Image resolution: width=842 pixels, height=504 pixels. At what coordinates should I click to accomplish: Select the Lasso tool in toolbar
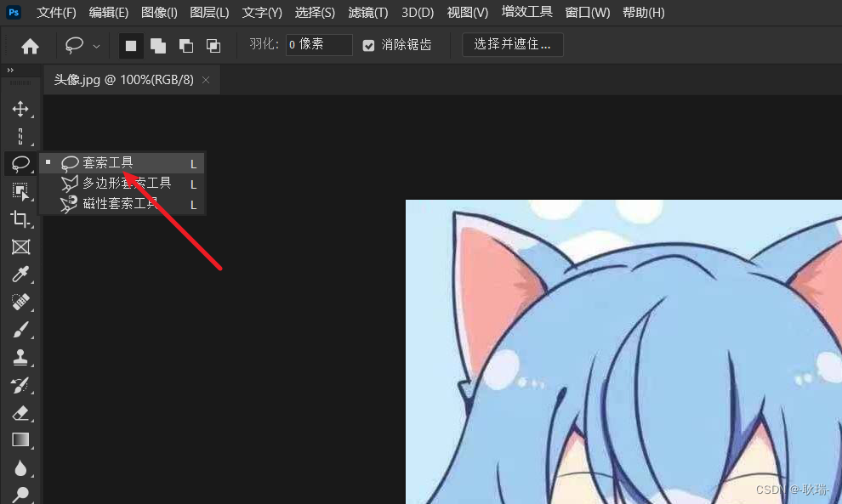tap(20, 164)
